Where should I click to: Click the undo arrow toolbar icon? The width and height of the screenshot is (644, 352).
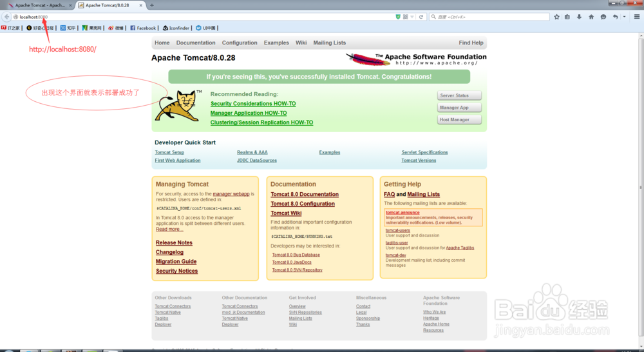pyautogui.click(x=615, y=17)
